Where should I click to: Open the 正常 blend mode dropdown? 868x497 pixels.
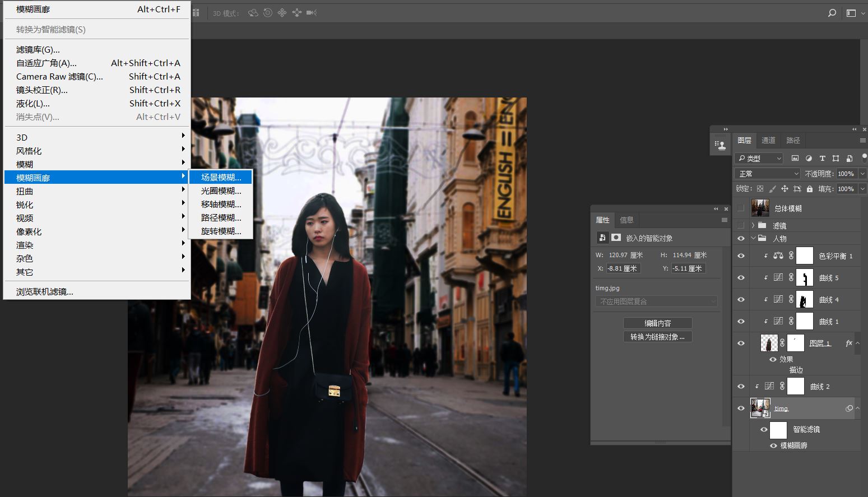click(x=767, y=174)
